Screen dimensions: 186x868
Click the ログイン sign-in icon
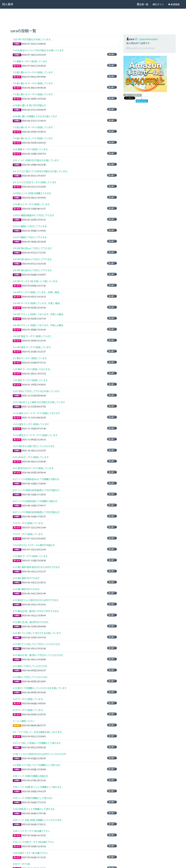[x=154, y=4]
